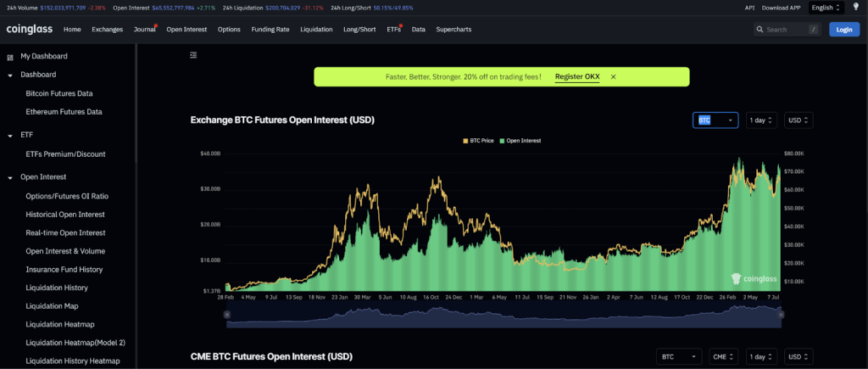Open Liquidation Map
Screen dimensions: 868x369
pyautogui.click(x=53, y=306)
